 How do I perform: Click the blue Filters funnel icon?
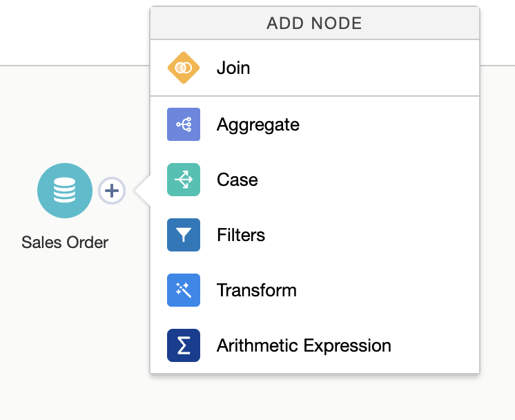click(x=184, y=235)
